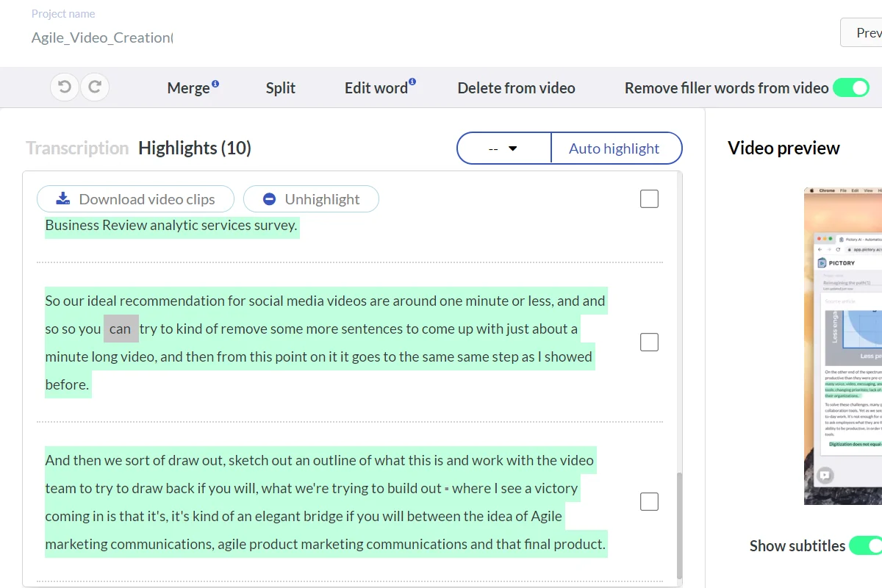Open the highlight length dropdown
Viewport: 882px width, 588px height.
(x=503, y=148)
